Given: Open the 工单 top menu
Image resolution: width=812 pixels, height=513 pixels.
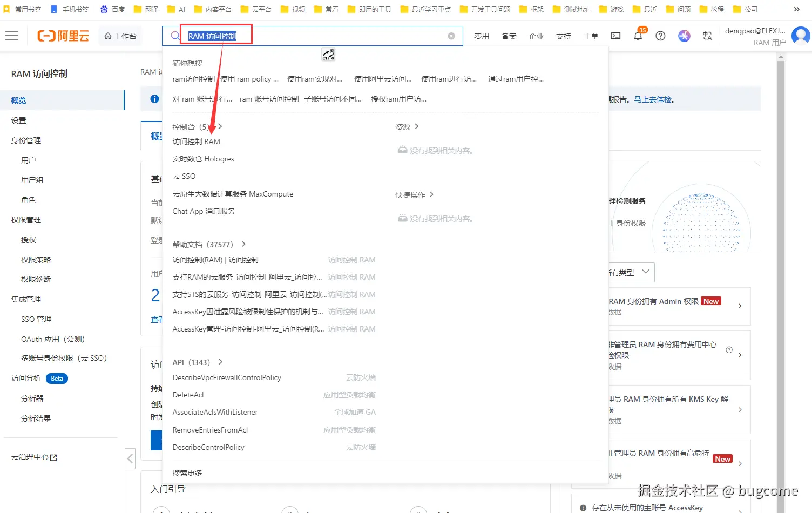Looking at the screenshot, I should tap(591, 36).
